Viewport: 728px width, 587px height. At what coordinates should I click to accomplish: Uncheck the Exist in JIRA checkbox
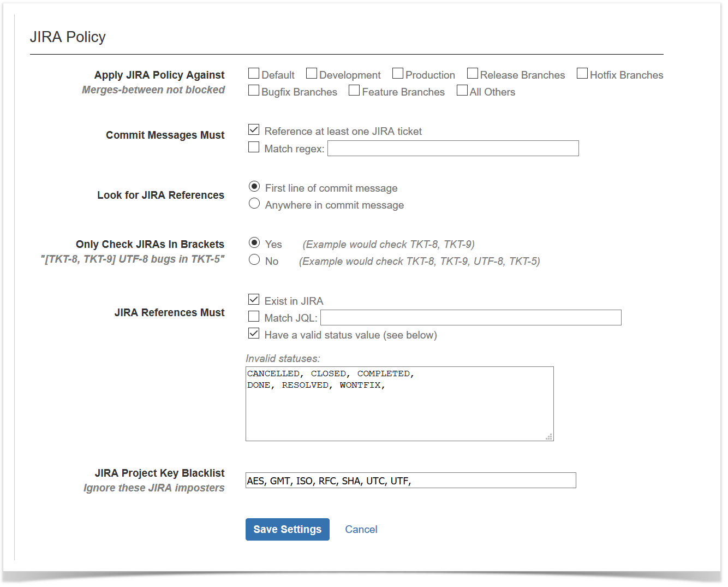coord(254,300)
